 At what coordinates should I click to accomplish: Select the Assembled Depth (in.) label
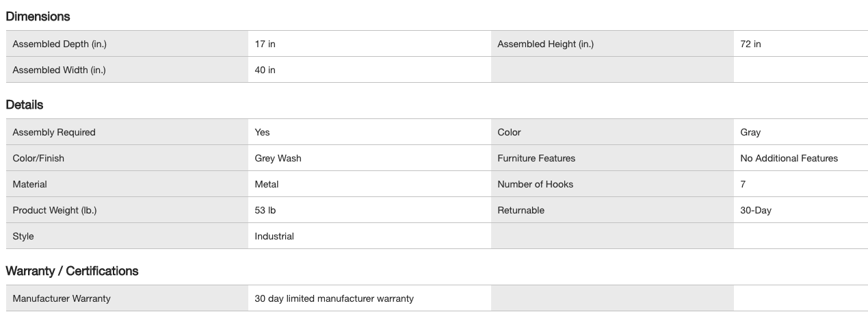[x=60, y=44]
